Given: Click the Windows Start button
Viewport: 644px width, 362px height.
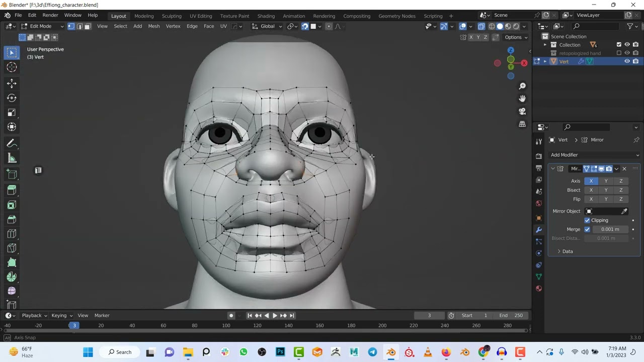Looking at the screenshot, I should click(88, 352).
